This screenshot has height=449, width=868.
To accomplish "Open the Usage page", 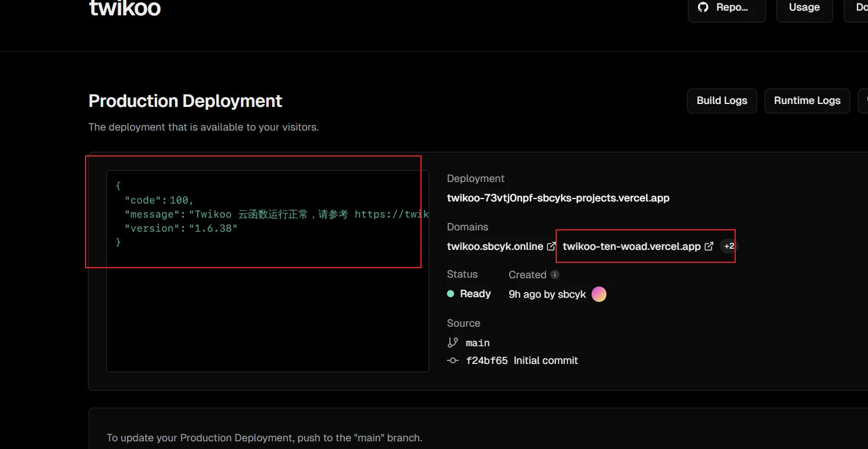I will tap(804, 8).
